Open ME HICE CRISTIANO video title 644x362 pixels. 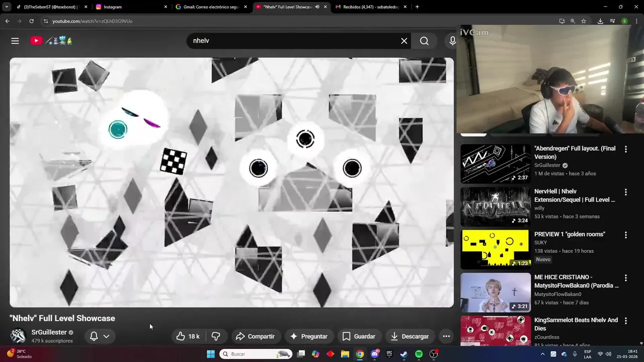(x=577, y=281)
